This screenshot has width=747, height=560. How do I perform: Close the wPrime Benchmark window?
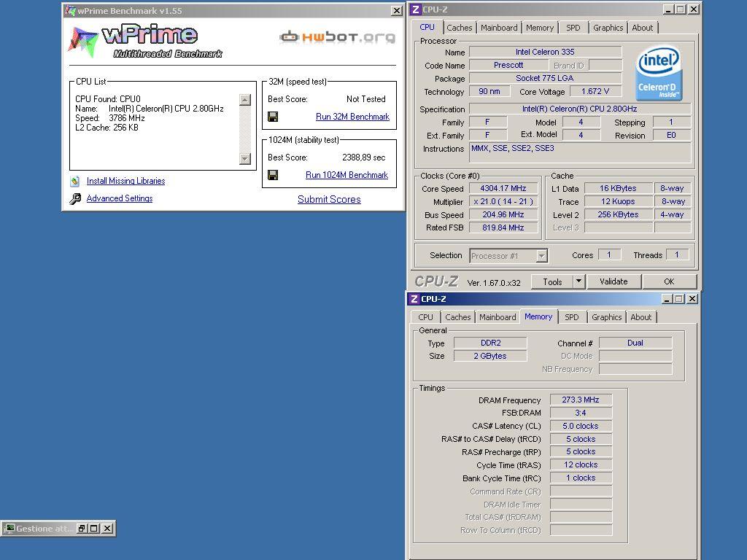[x=396, y=10]
